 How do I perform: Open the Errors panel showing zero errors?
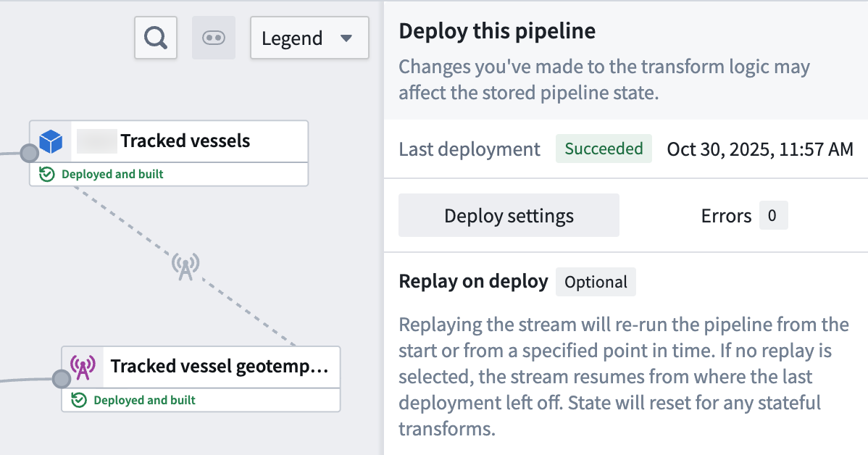click(743, 215)
